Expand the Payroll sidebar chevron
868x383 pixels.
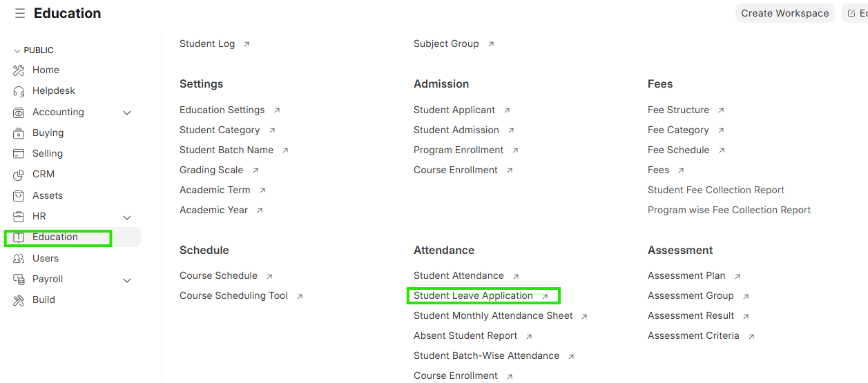tap(127, 279)
